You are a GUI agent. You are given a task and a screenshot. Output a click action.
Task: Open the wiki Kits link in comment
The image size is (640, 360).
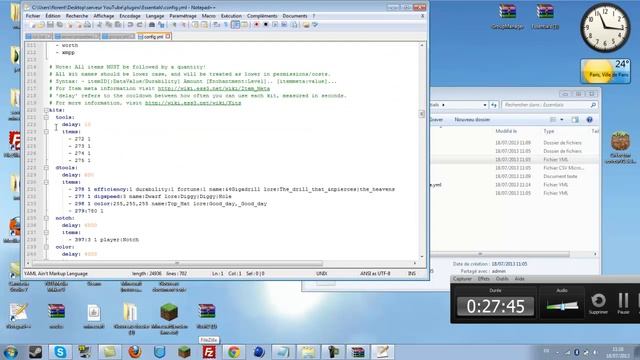pyautogui.click(x=193, y=103)
